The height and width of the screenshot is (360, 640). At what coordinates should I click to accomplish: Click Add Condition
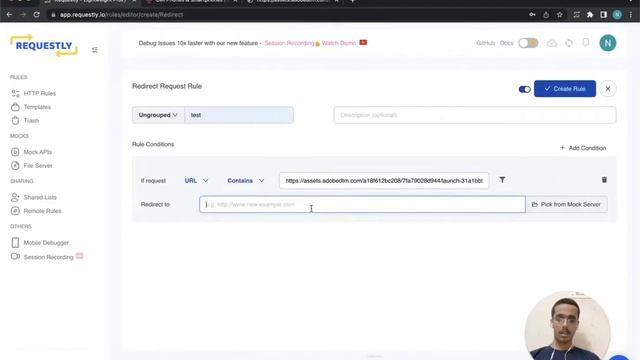pyautogui.click(x=583, y=148)
